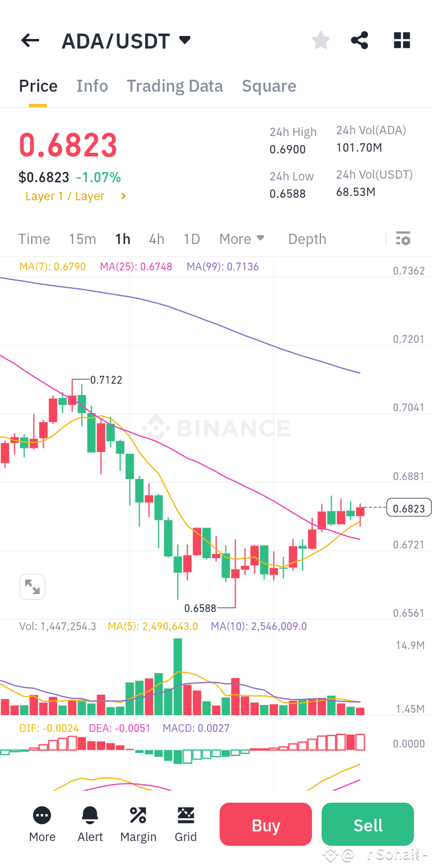Share this trading pair
432x868 pixels.
(x=359, y=40)
